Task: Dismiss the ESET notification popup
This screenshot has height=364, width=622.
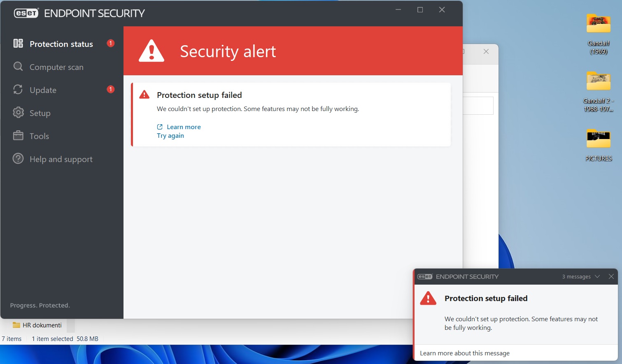Action: [611, 277]
